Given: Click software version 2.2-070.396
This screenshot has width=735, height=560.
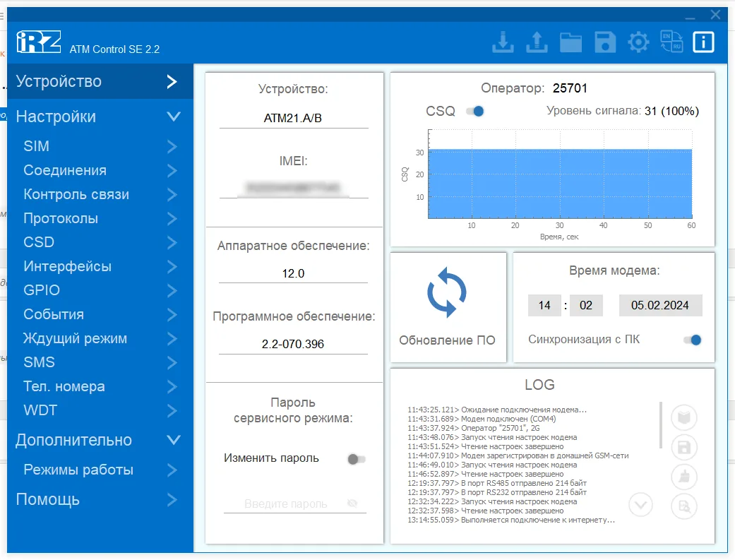Looking at the screenshot, I should click(x=293, y=344).
